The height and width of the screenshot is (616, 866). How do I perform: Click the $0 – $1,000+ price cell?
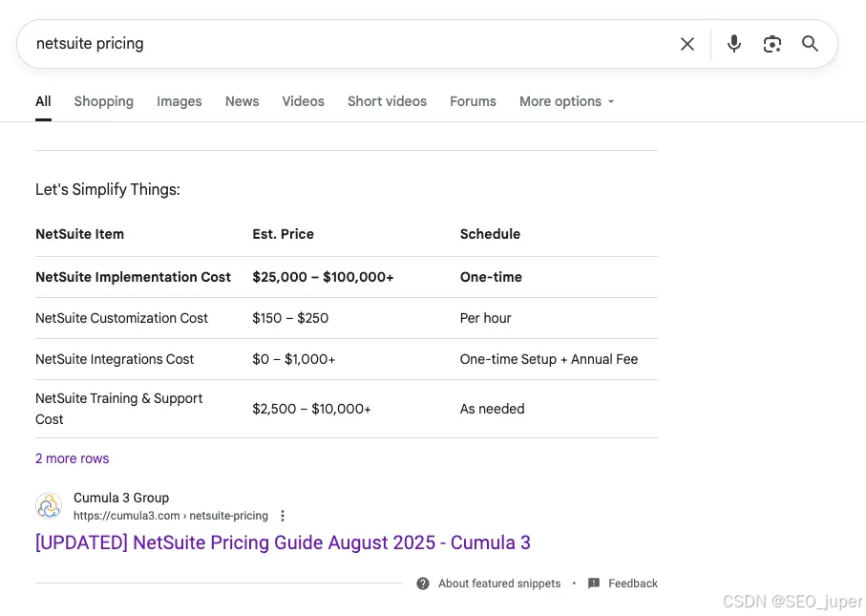tap(294, 359)
